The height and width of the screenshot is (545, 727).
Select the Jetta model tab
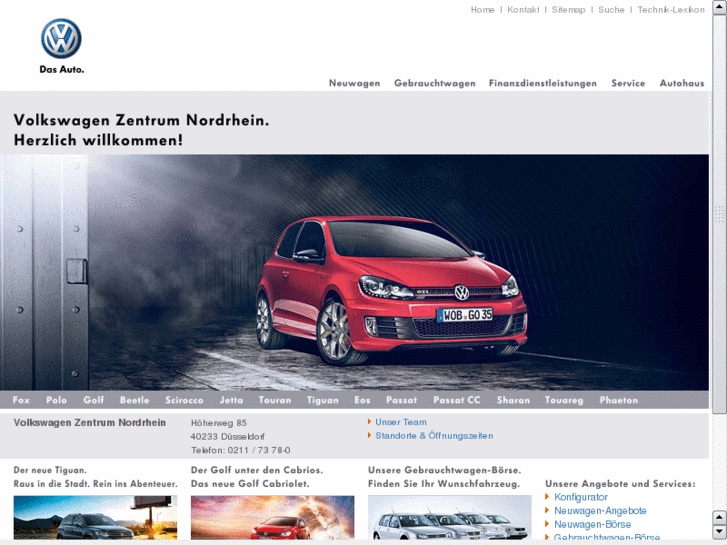pos(231,400)
